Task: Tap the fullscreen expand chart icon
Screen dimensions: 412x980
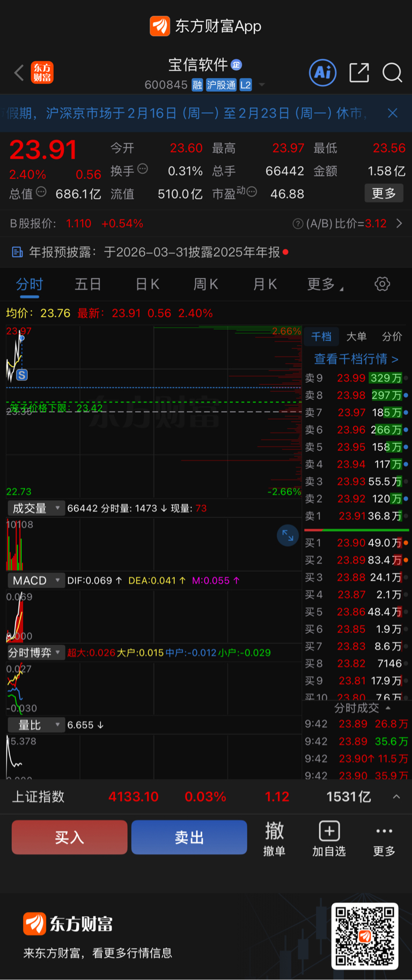Action: (x=288, y=535)
